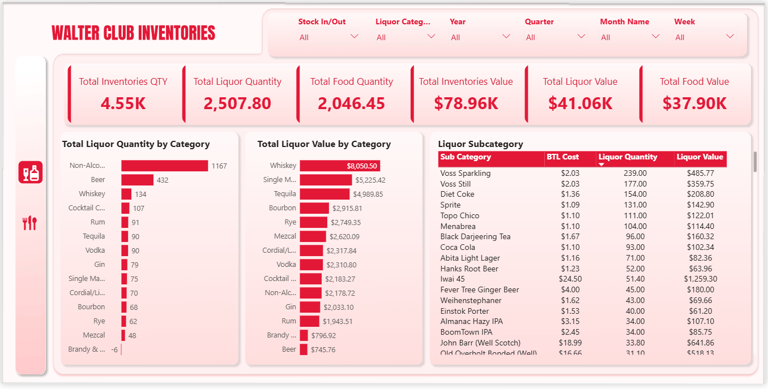Select Beer value bar $745.76
The height and width of the screenshot is (389, 768).
tap(304, 350)
